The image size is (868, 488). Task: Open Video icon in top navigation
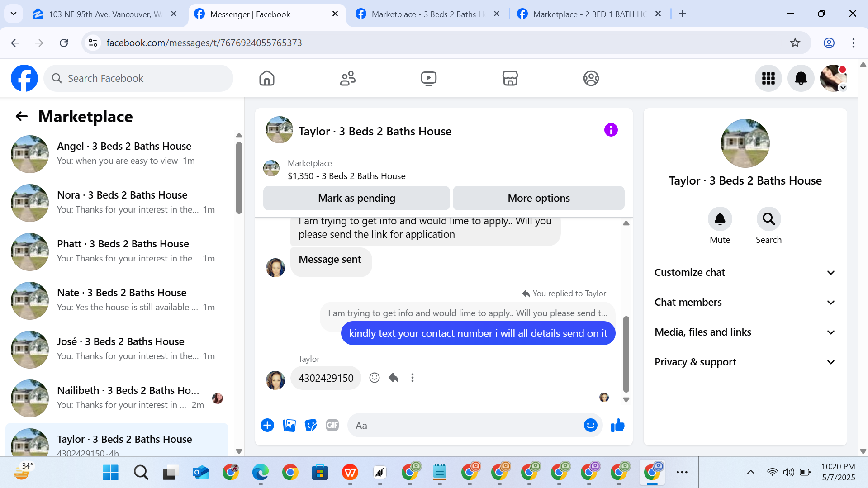(x=429, y=78)
